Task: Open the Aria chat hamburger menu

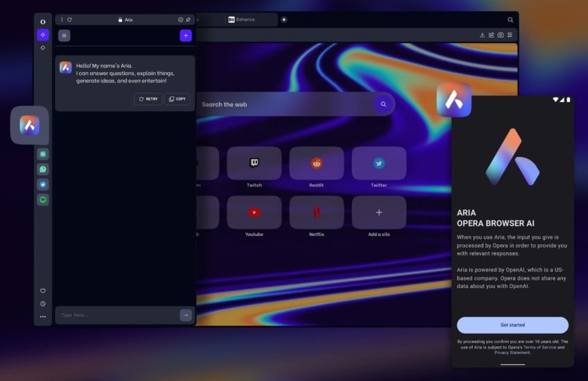Action: coord(64,35)
